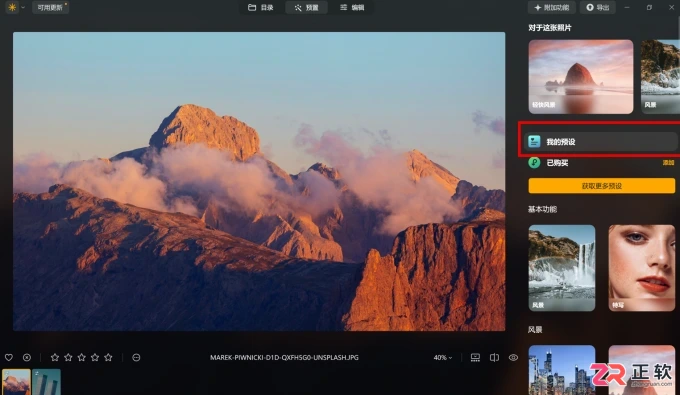Open the 已购买 purchased presets row
680x395 pixels.
(x=601, y=163)
